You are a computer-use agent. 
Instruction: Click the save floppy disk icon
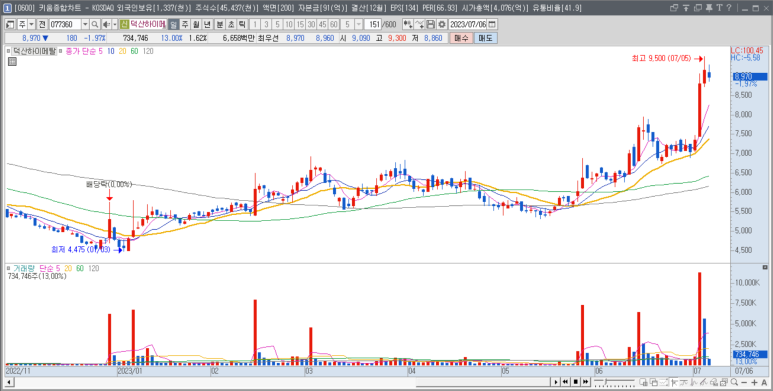(x=430, y=24)
